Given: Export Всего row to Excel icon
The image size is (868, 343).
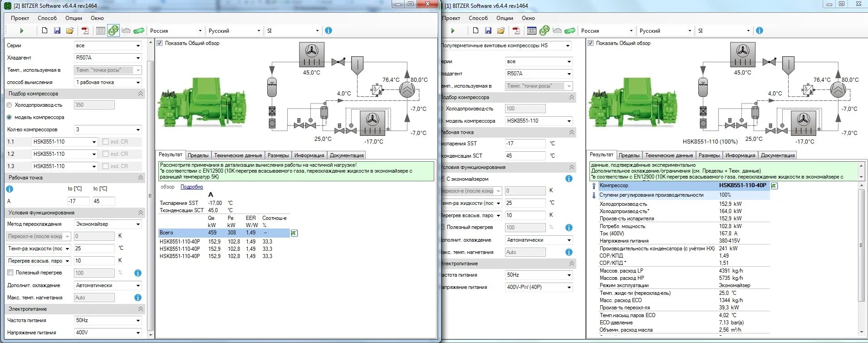Looking at the screenshot, I should (294, 233).
